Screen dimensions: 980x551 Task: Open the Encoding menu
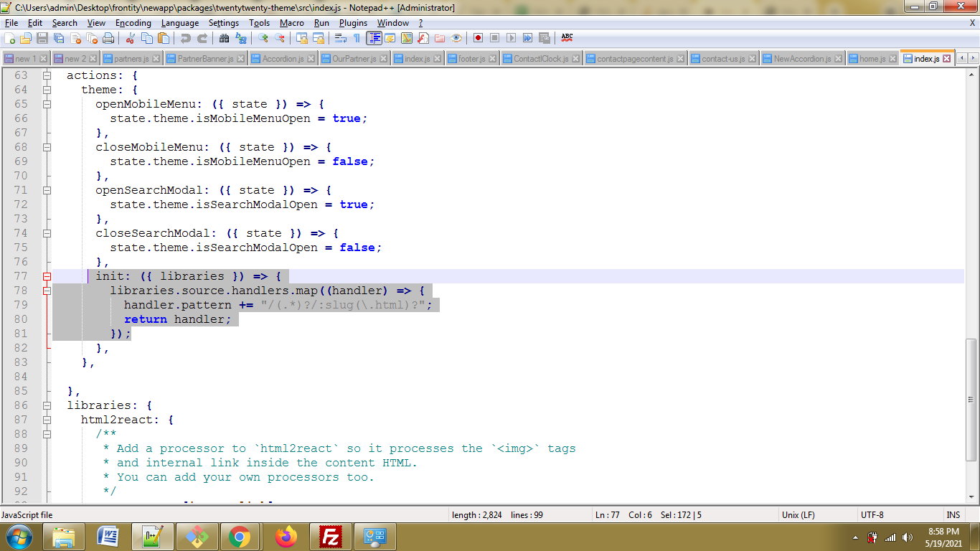pos(133,23)
